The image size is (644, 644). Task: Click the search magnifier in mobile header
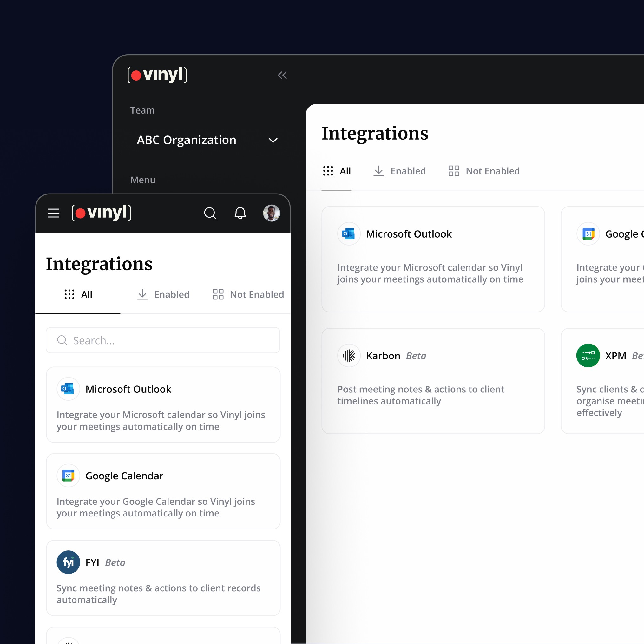pyautogui.click(x=210, y=213)
